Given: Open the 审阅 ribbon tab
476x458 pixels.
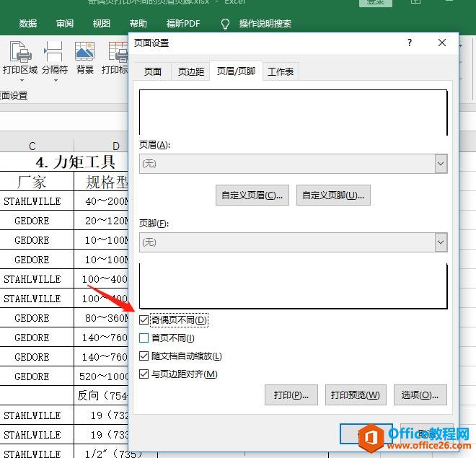Looking at the screenshot, I should (x=65, y=24).
